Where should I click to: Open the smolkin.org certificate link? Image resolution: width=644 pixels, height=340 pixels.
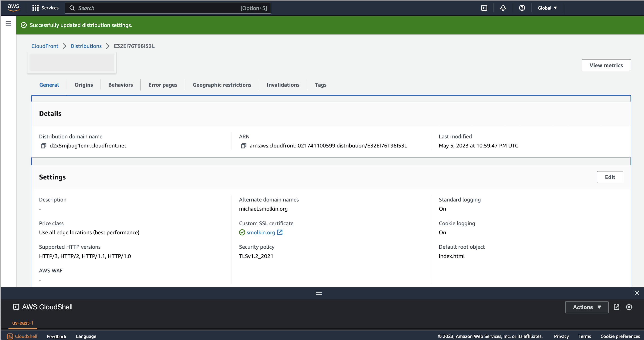(261, 232)
